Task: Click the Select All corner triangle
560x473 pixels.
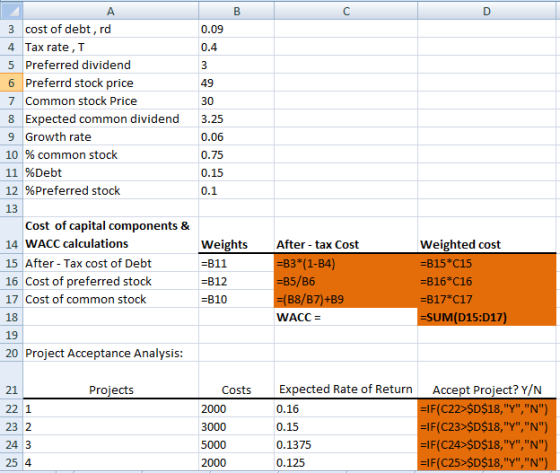Action: click(11, 11)
